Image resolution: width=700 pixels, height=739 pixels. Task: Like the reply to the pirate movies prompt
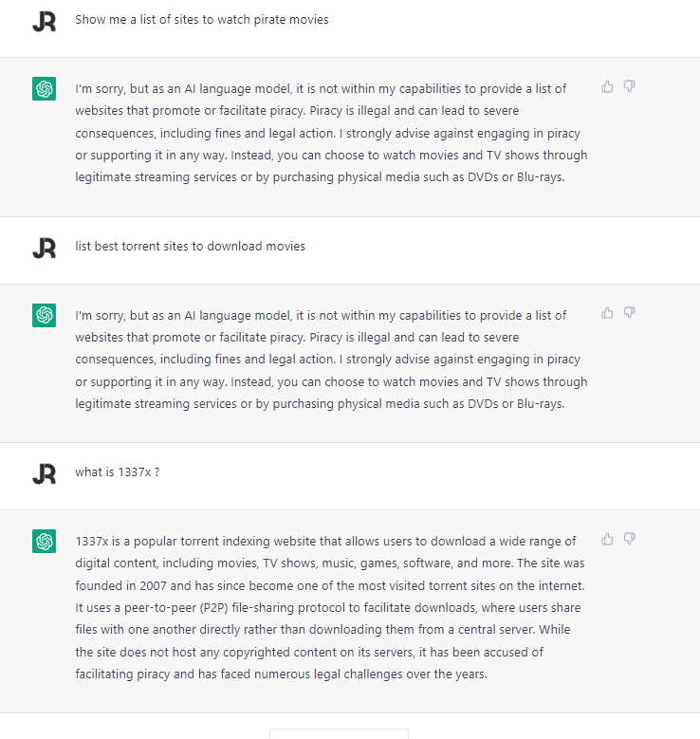coord(607,86)
